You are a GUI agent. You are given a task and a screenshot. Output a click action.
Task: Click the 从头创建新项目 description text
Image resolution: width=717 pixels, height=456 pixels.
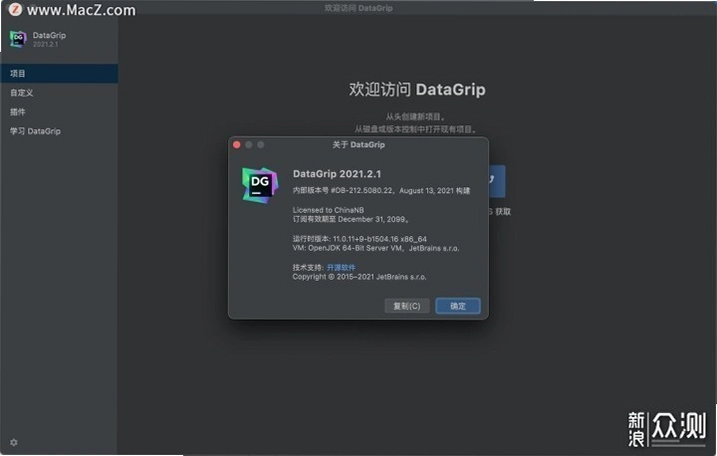[x=415, y=117]
